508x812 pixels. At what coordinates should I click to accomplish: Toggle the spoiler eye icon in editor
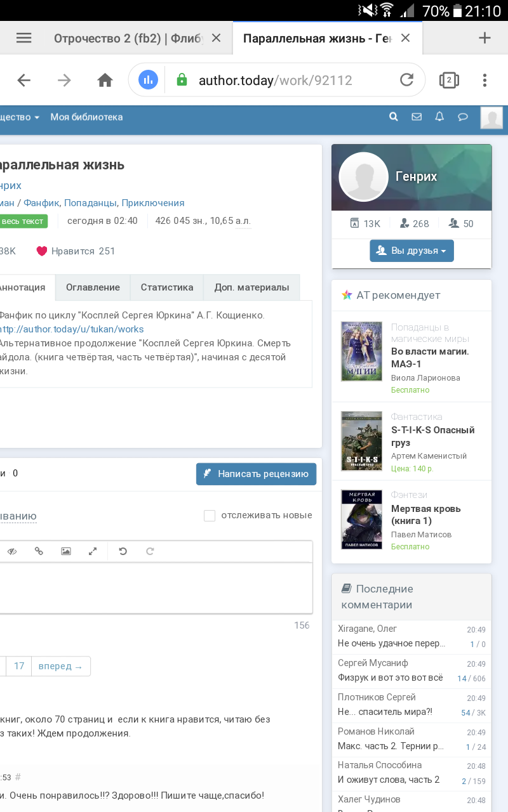(11, 551)
